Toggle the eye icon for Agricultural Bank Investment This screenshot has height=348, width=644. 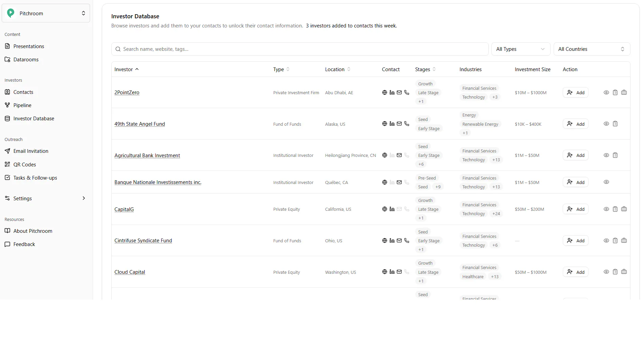[606, 155]
